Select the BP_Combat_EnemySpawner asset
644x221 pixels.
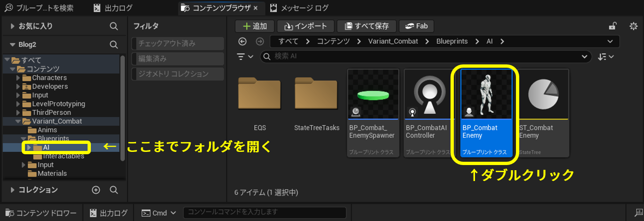(x=373, y=113)
